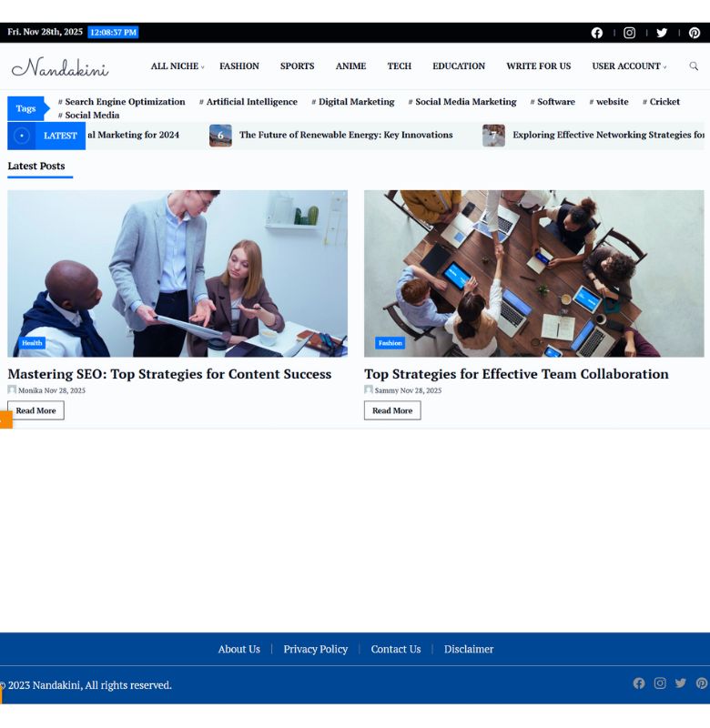Select the website tag
710x728 pixels.
[609, 102]
